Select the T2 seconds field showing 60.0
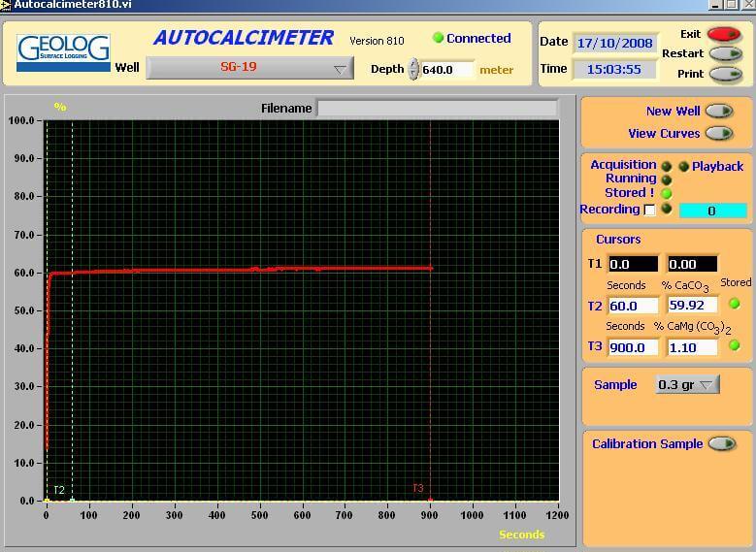Image resolution: width=756 pixels, height=552 pixels. pos(632,307)
